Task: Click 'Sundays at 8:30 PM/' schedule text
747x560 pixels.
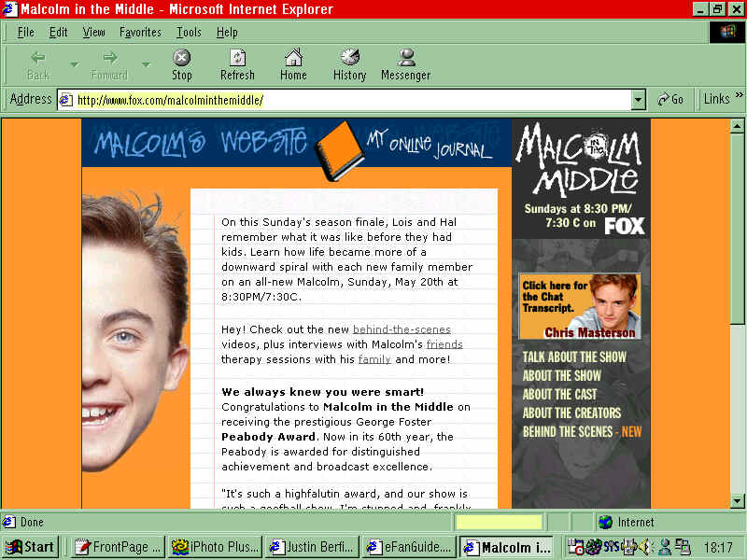Action: (578, 208)
